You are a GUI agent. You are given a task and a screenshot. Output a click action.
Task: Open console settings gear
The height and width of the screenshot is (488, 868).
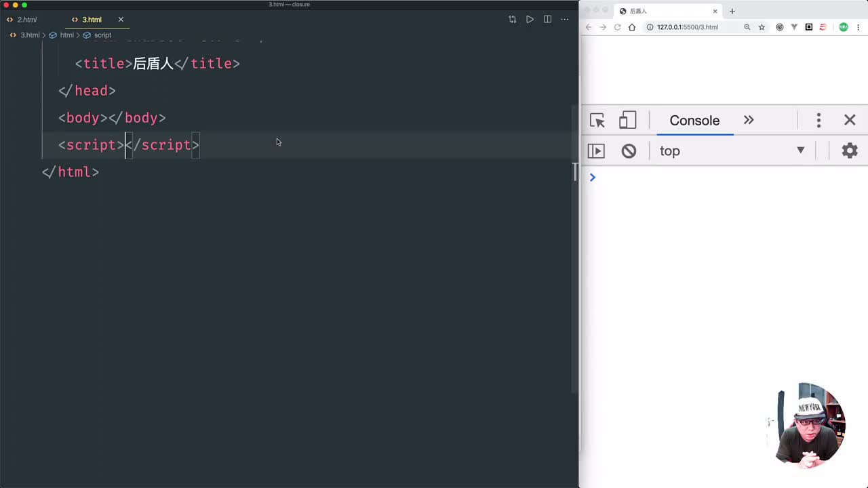pos(850,150)
